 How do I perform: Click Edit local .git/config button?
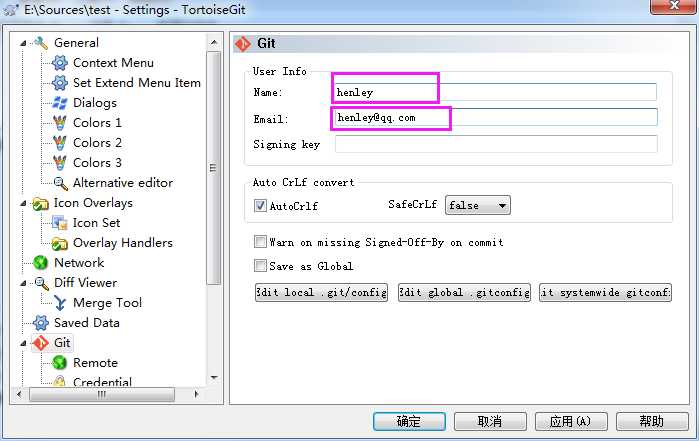[x=321, y=293]
